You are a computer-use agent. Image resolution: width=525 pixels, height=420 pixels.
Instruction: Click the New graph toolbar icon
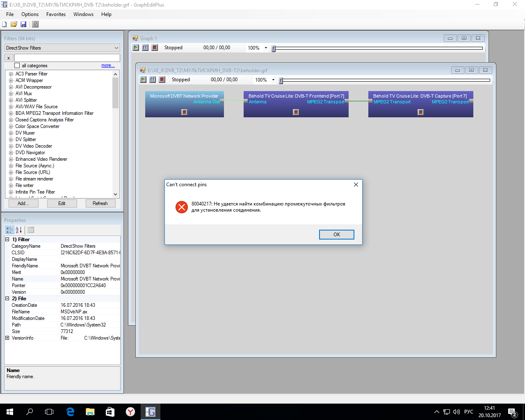coord(5,24)
